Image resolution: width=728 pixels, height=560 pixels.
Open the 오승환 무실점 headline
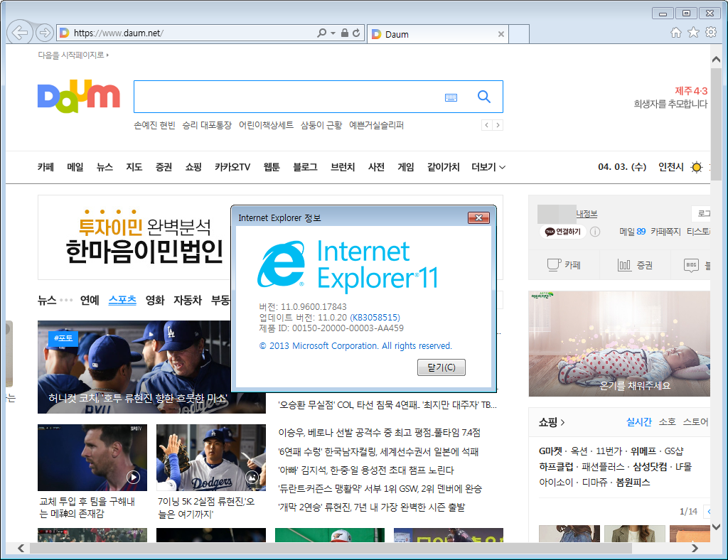tap(387, 405)
